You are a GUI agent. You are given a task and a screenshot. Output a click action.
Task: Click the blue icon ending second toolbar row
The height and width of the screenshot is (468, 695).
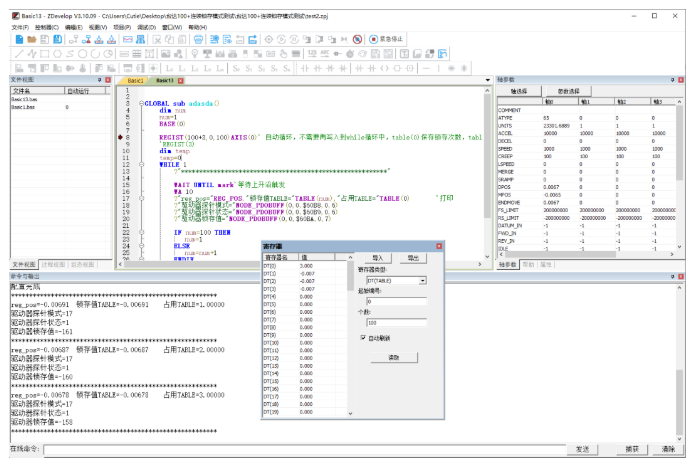pos(442,54)
